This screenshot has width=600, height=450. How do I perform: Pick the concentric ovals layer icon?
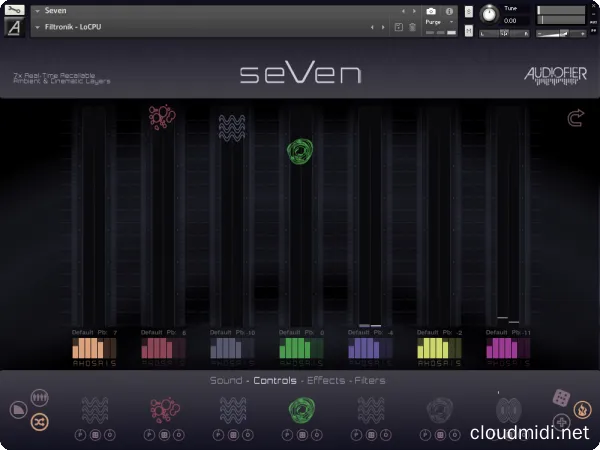[x=509, y=410]
